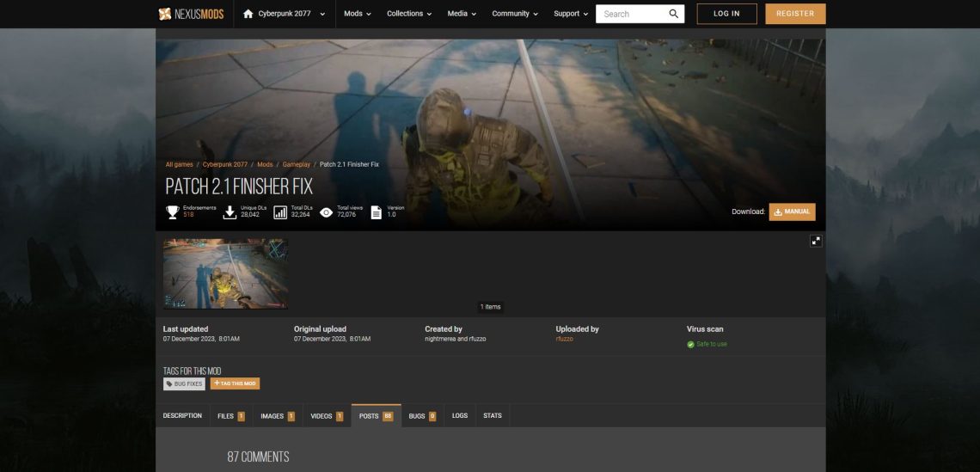Open the Community dropdown menu
This screenshot has width=980, height=472.
tap(515, 14)
